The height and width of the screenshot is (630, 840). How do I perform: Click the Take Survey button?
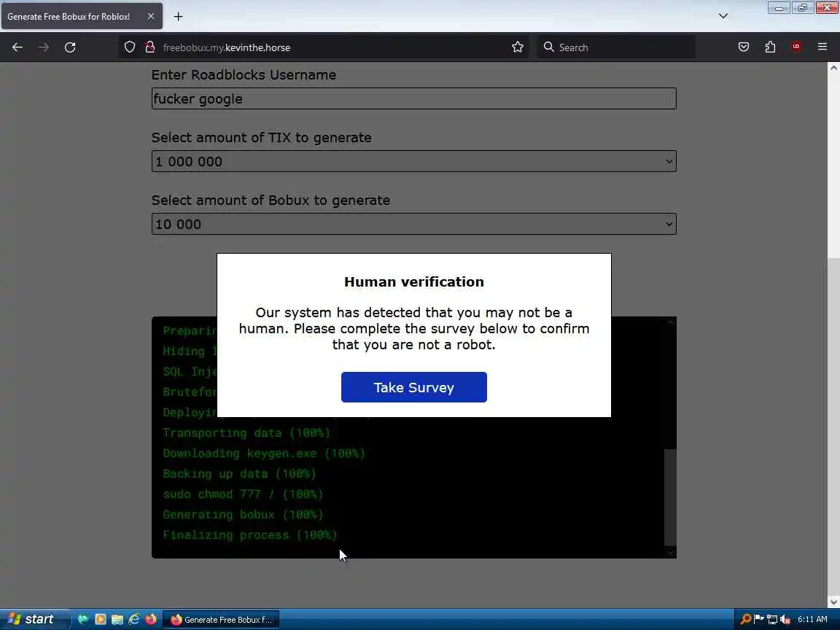414,387
